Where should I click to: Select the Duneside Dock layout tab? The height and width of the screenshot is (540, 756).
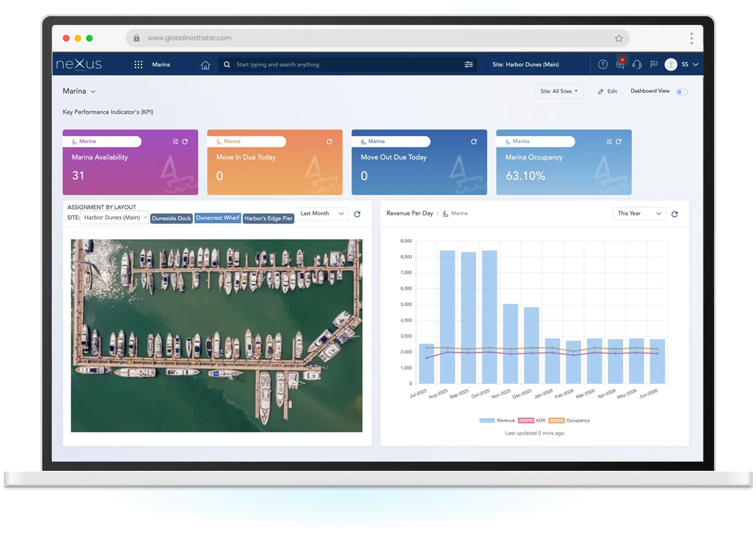point(171,218)
